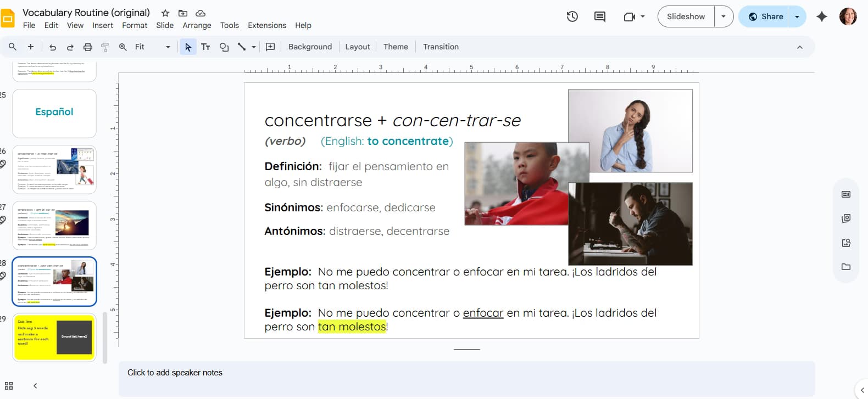868x399 pixels.
Task: Open the shape insert tool
Action: pyautogui.click(x=224, y=47)
